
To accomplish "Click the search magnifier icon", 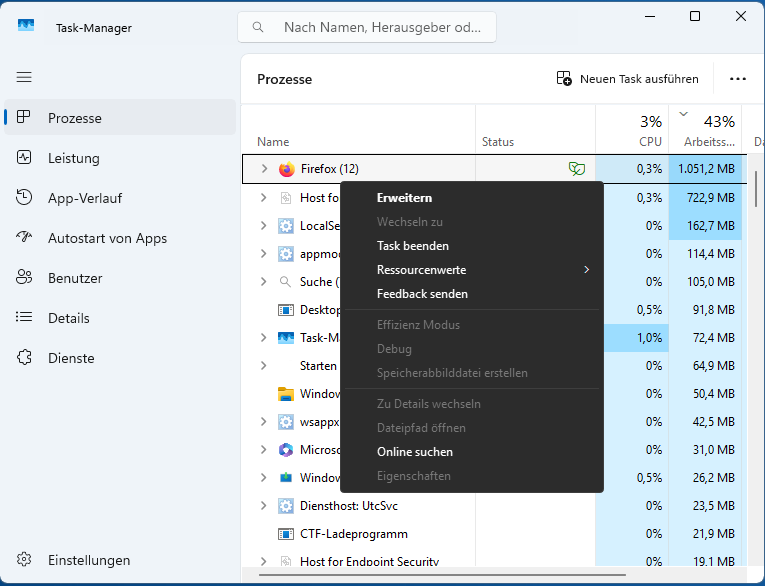I will tap(258, 27).
